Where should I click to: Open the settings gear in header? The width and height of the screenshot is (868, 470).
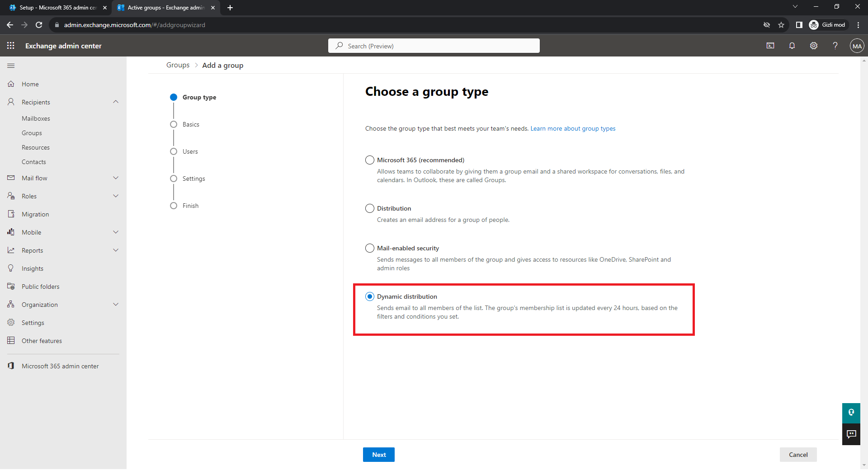click(814, 46)
